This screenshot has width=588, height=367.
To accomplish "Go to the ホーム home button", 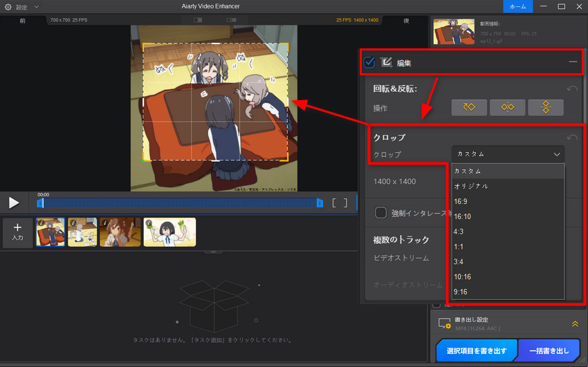I will pyautogui.click(x=517, y=6).
